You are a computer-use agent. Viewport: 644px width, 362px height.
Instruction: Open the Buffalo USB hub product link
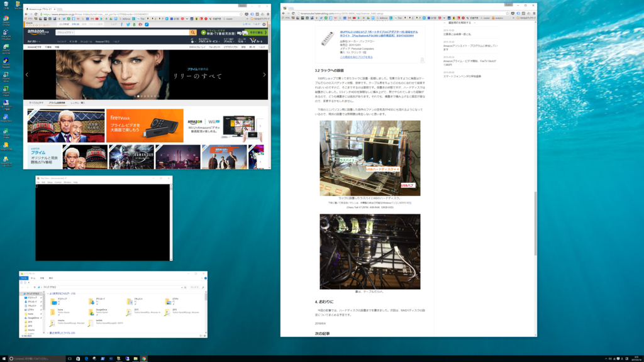pyautogui.click(x=379, y=34)
